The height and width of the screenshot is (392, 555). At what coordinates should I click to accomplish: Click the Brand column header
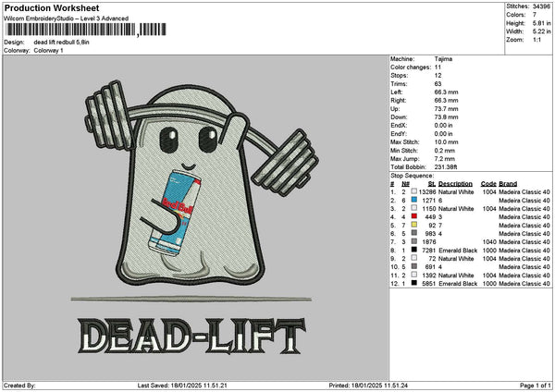click(508, 184)
